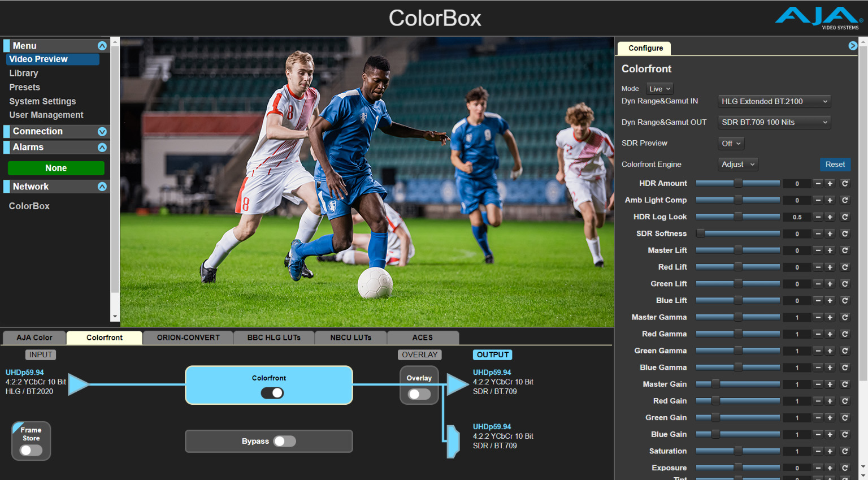Viewport: 868px width, 480px height.
Task: Reset the HDR Amount value with its circular arrow
Action: click(x=845, y=184)
